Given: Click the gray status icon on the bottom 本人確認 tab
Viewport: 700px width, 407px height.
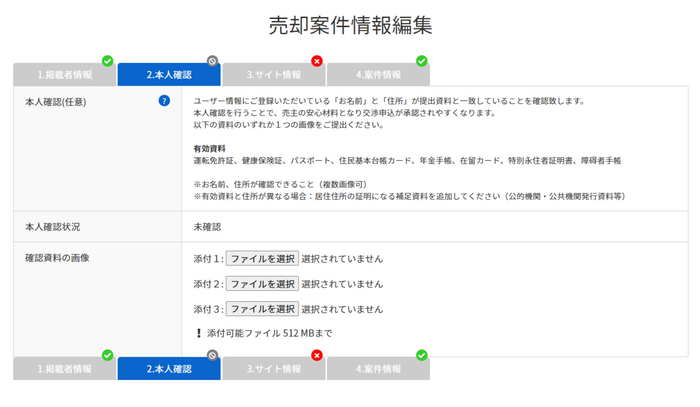Looking at the screenshot, I should 212,355.
